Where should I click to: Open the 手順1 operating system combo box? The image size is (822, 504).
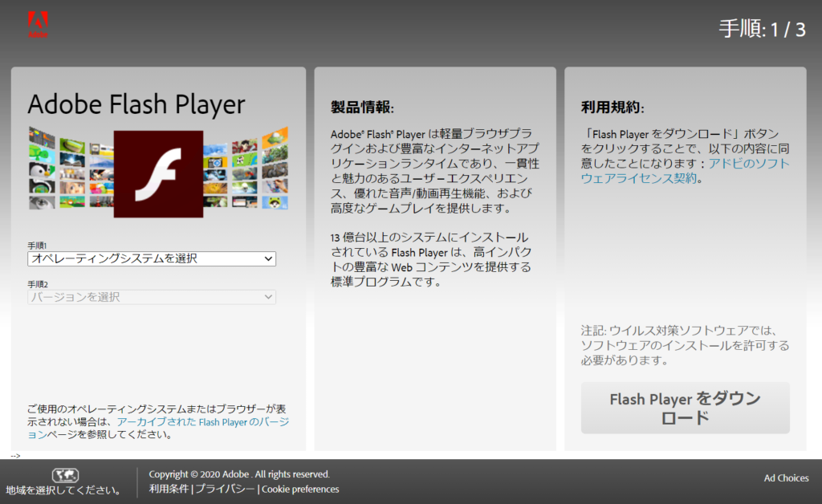coord(151,258)
